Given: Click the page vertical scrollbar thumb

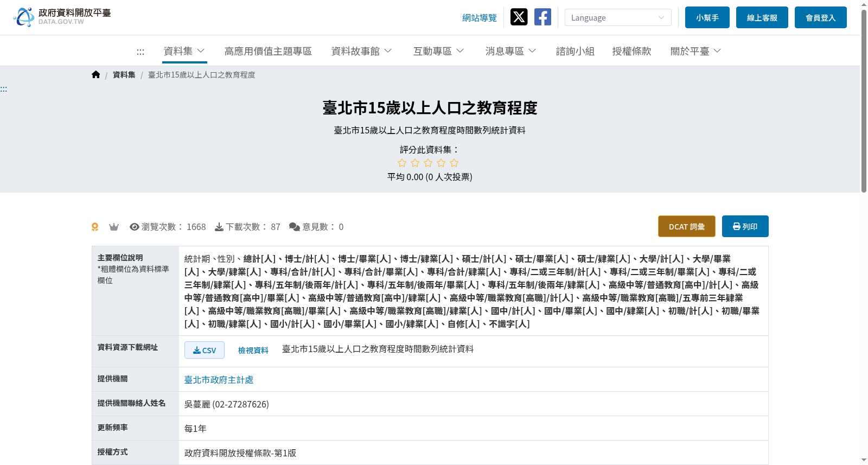Looking at the screenshot, I should pyautogui.click(x=864, y=100).
